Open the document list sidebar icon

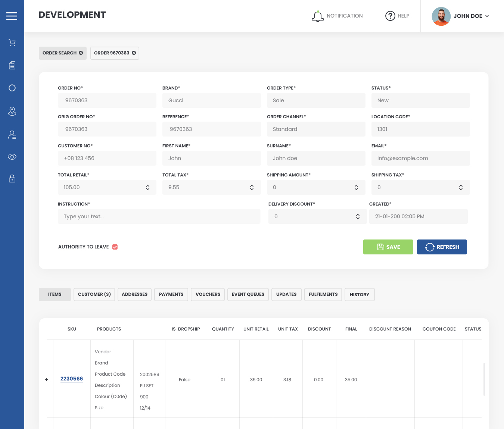12,65
